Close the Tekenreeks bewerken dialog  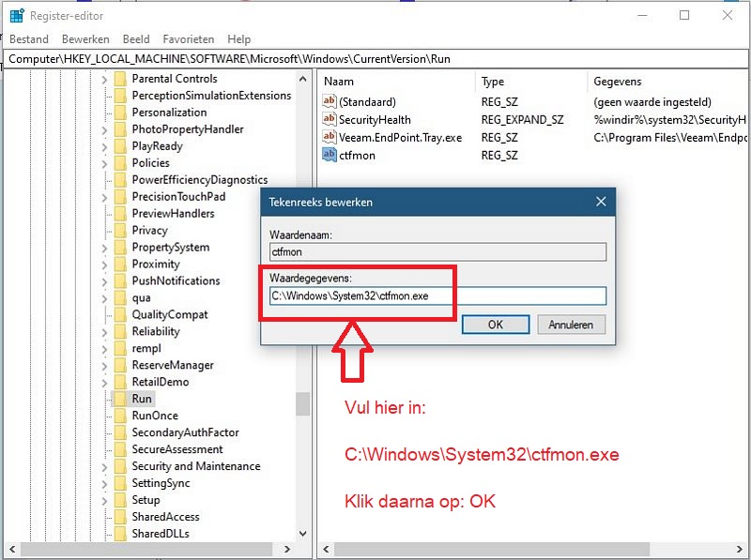click(601, 202)
